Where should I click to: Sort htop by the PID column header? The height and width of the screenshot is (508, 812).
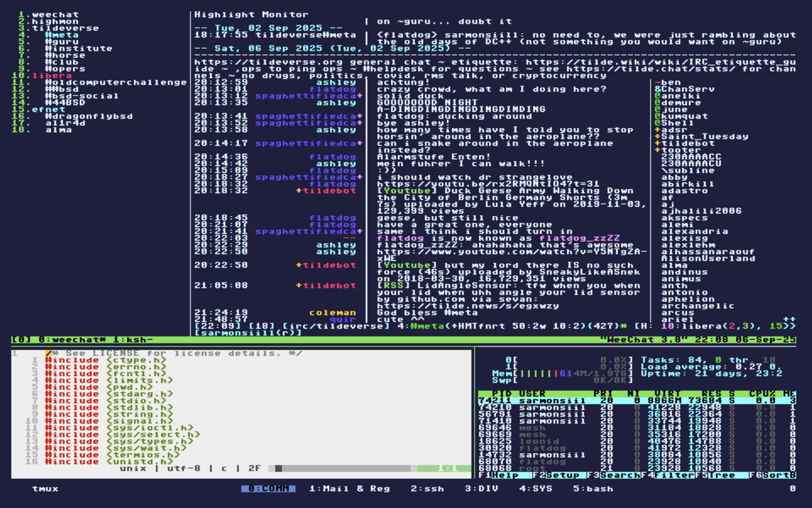tap(501, 394)
